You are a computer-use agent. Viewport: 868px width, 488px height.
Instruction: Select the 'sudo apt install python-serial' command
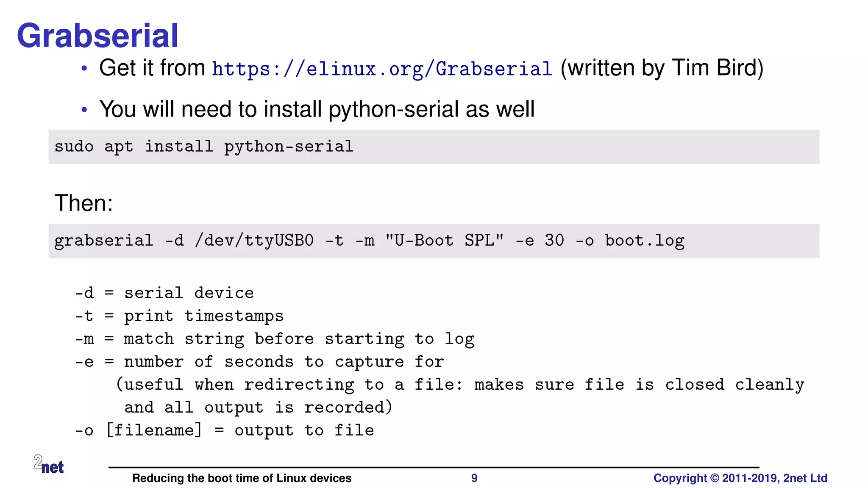[x=204, y=147]
